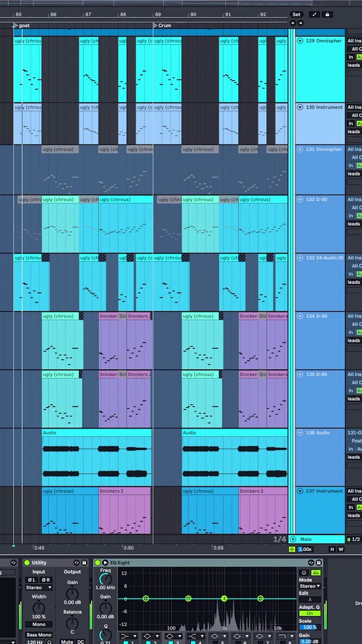Click the Utility save preset icon
This screenshot has width=362, height=644.
point(85,562)
